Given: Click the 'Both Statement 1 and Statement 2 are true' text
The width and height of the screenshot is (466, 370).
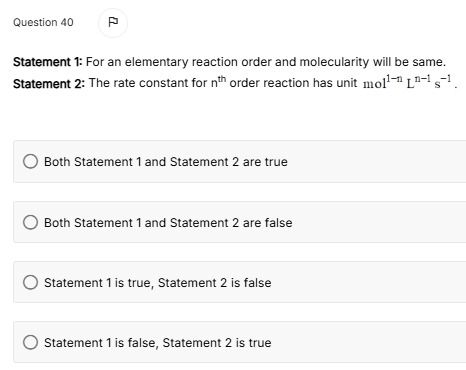Looking at the screenshot, I should pos(166,162).
